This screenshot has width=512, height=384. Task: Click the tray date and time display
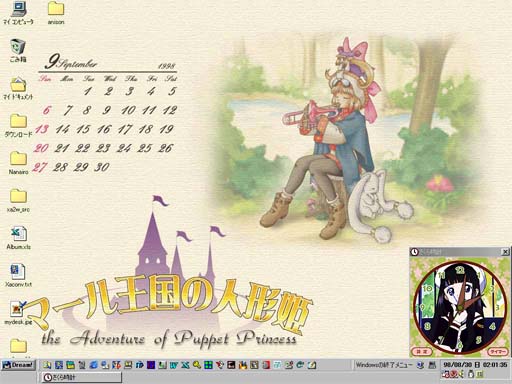point(475,365)
